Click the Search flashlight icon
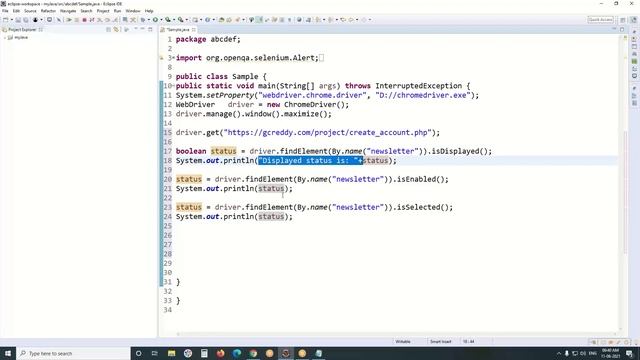Viewport: 640px width, 360px height. coord(238,20)
